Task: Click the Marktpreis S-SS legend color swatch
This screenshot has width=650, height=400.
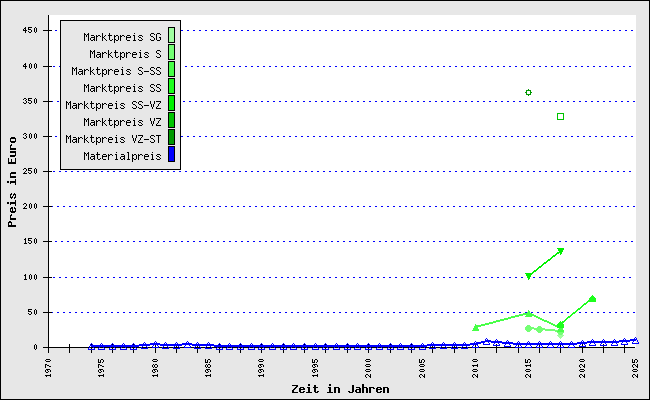Action: (171, 69)
